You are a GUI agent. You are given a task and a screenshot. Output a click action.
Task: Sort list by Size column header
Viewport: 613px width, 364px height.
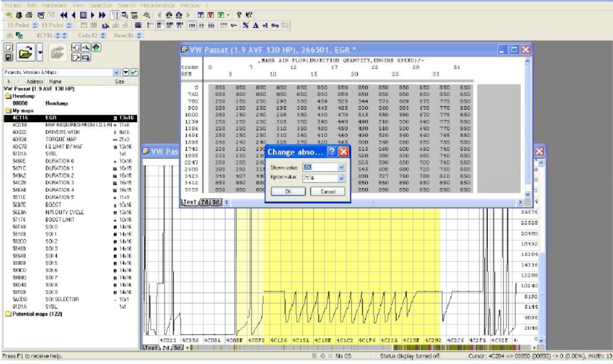click(120, 81)
